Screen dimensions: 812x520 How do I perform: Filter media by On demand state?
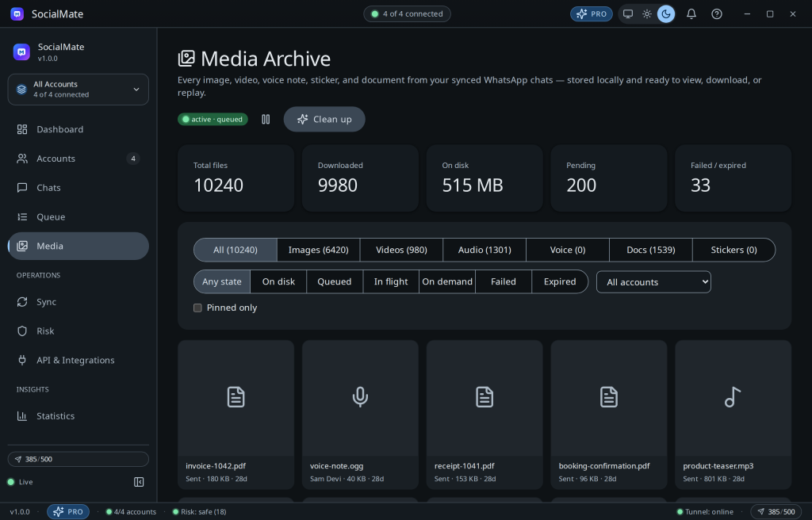(x=447, y=281)
